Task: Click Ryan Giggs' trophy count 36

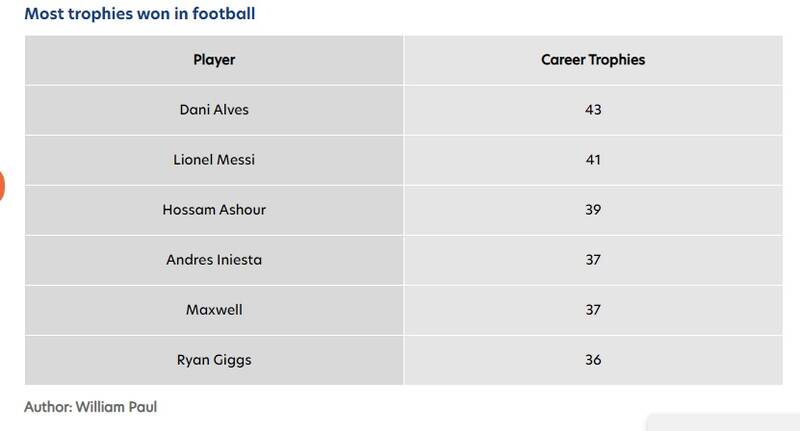Action: click(593, 360)
